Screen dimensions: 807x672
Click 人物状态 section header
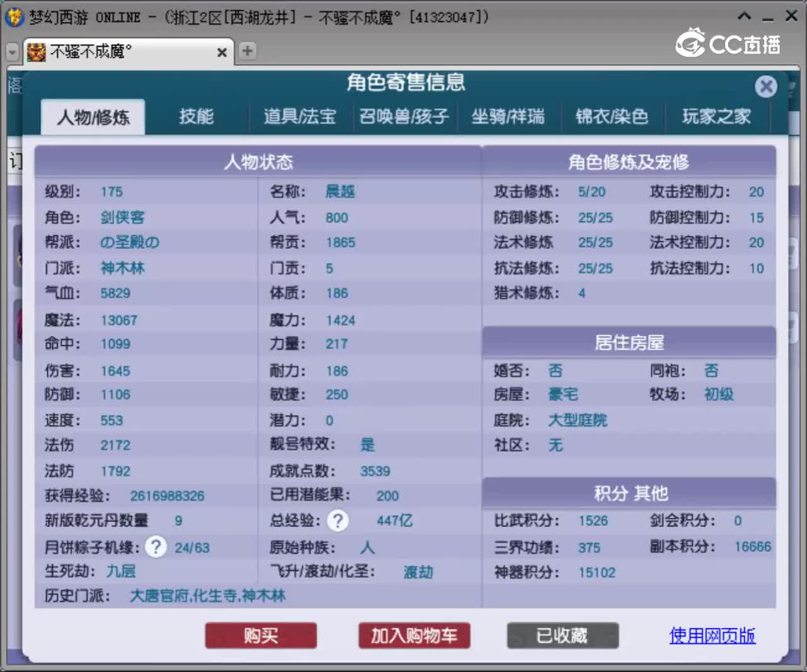[258, 162]
